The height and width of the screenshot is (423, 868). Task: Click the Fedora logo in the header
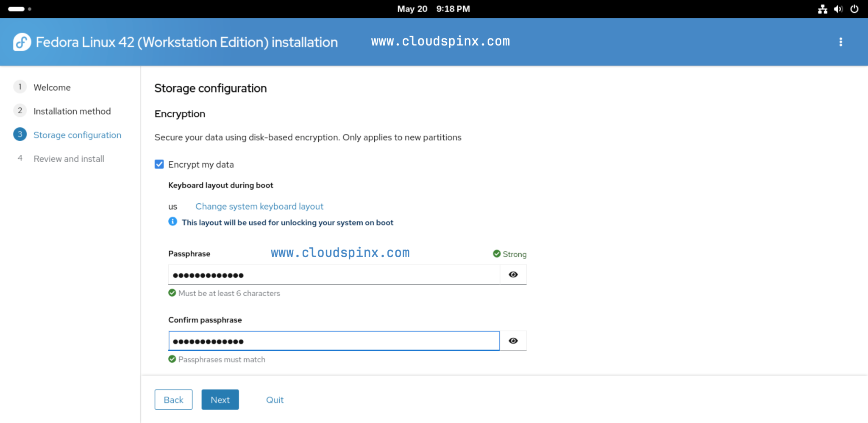point(22,42)
